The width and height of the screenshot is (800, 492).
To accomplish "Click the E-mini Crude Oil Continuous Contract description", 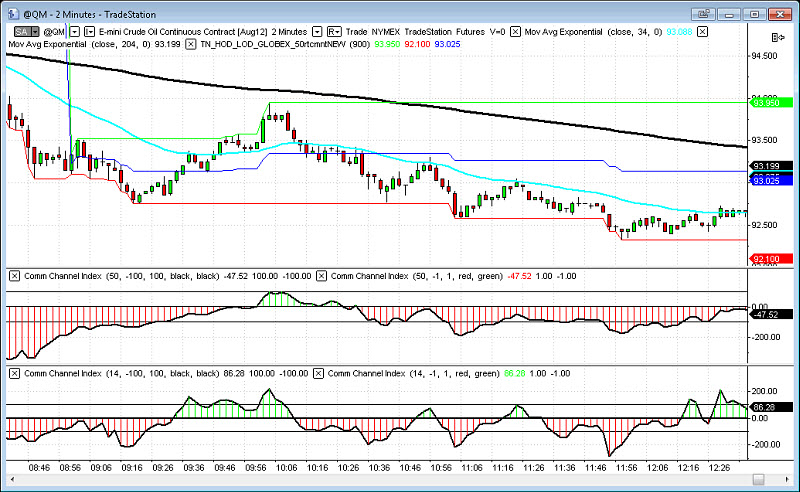I will pyautogui.click(x=183, y=32).
